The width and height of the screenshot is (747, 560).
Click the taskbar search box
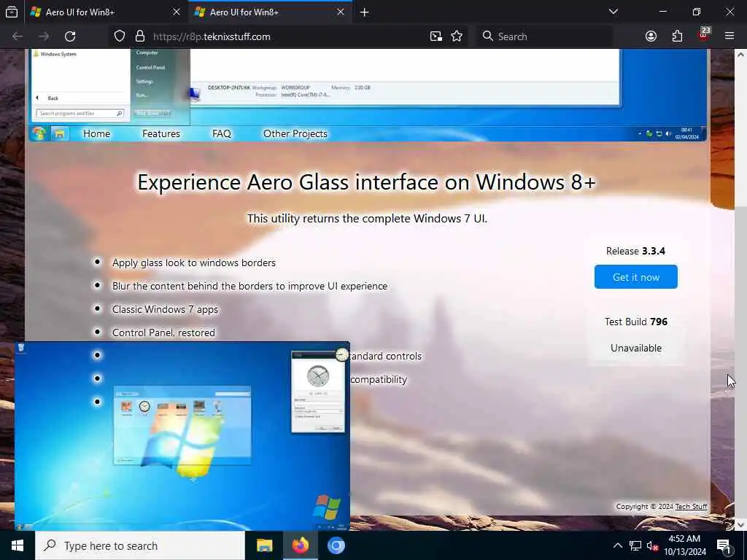(x=140, y=545)
